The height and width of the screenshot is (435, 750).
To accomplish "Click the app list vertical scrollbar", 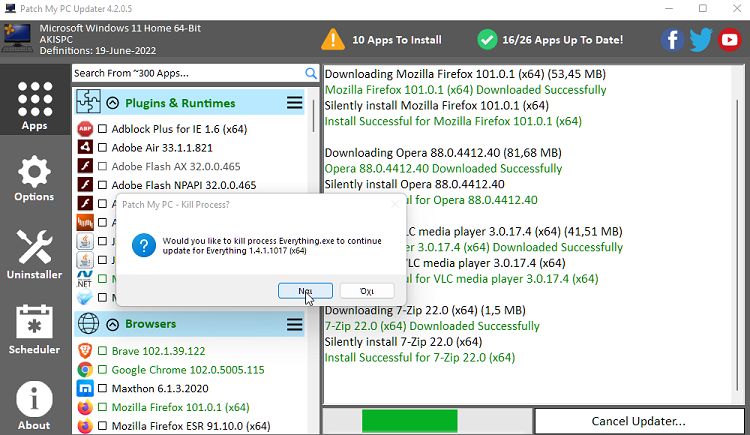I will 313,115.
